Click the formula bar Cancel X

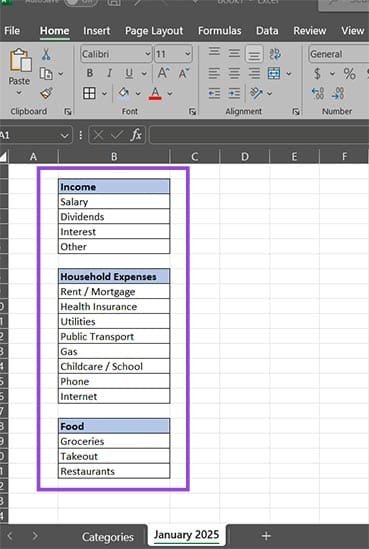tap(98, 135)
